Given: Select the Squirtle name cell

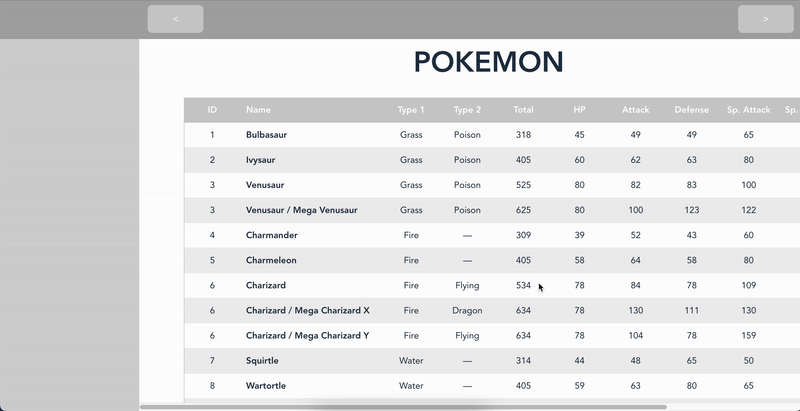Looking at the screenshot, I should tap(262, 361).
